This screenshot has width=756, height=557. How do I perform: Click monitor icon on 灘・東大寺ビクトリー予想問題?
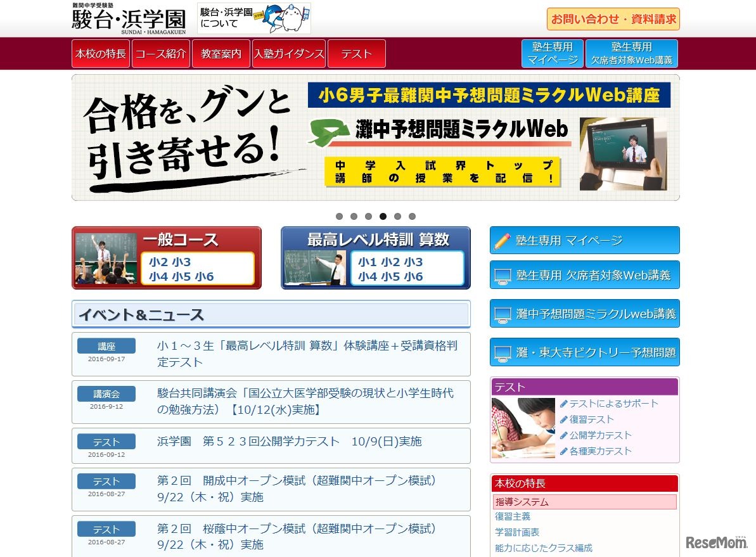503,354
